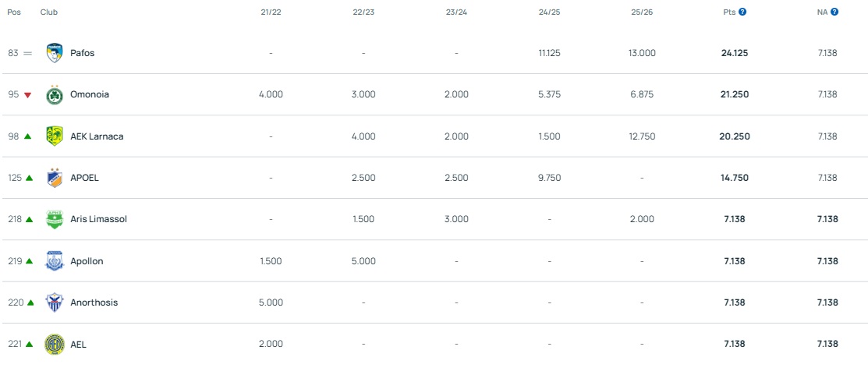868x382 pixels.
Task: Open the Pts help question-mark icon
Action: 742,12
